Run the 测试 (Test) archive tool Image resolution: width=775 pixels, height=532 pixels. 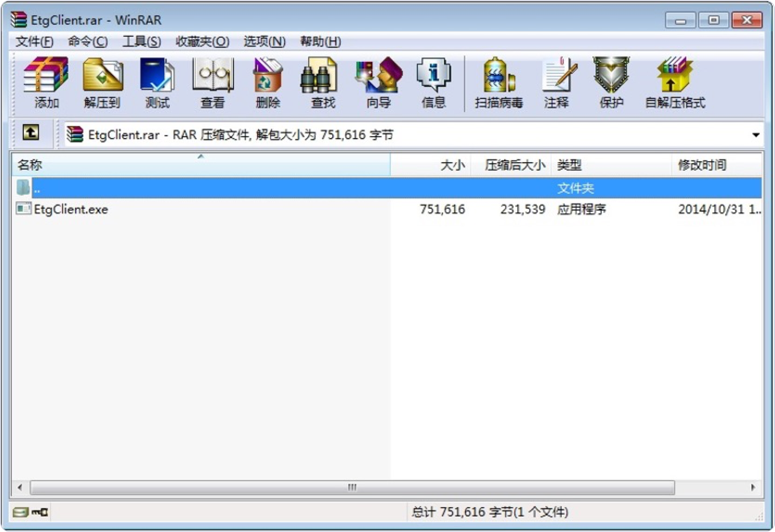pyautogui.click(x=157, y=83)
